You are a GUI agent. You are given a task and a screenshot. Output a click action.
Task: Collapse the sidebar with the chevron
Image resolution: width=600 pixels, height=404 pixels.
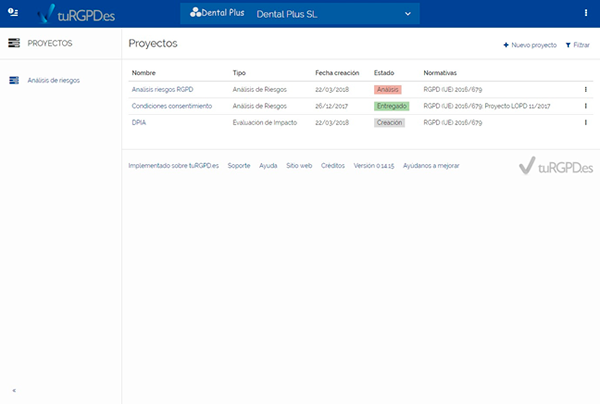point(14,391)
